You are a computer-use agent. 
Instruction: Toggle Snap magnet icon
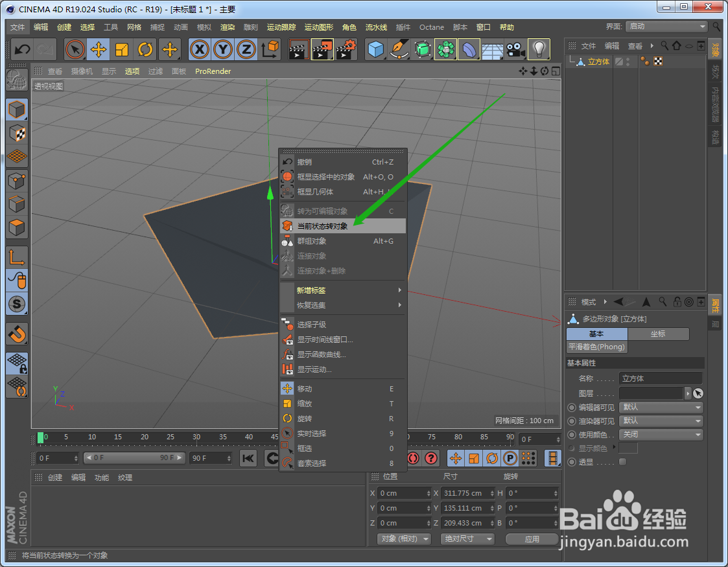tap(17, 334)
